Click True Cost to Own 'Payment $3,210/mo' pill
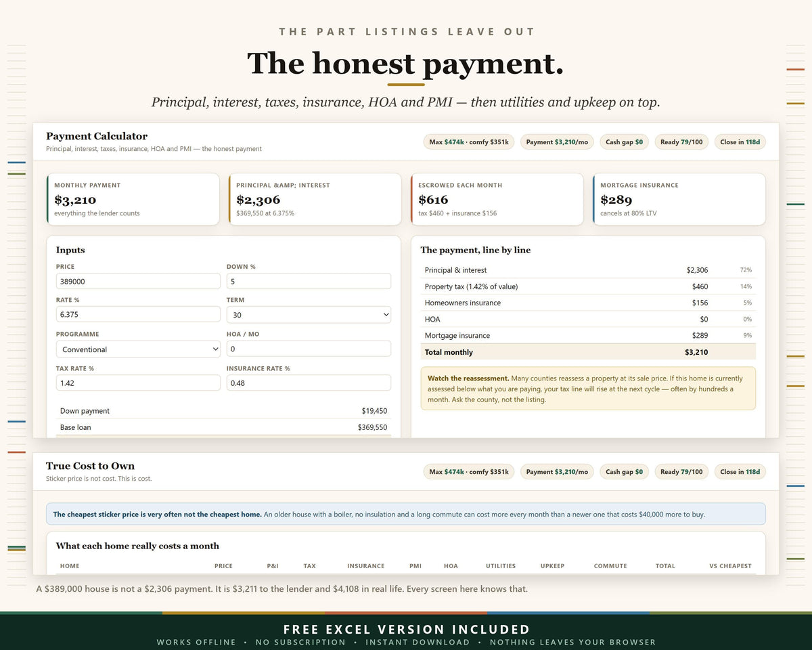This screenshot has height=650, width=812. point(557,472)
